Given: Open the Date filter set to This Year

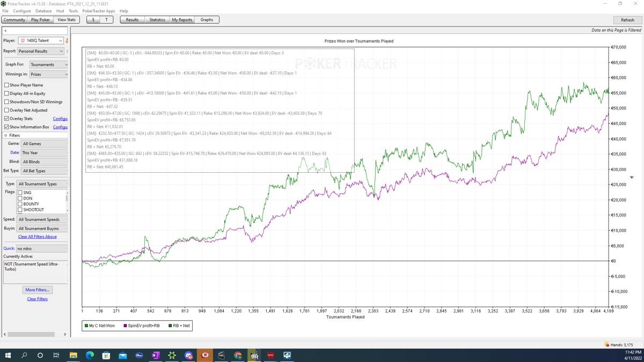Looking at the screenshot, I should (x=44, y=153).
